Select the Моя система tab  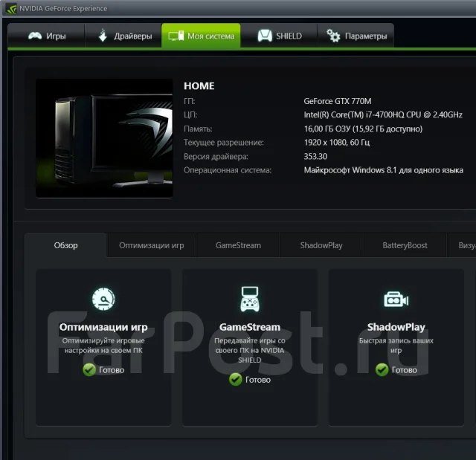pyautogui.click(x=201, y=36)
